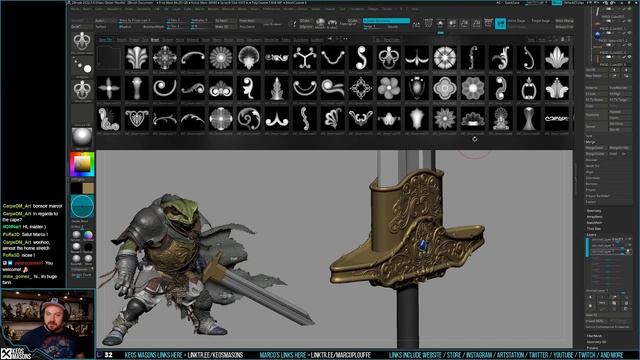Select the diamond outline ornament brush

(x=361, y=88)
